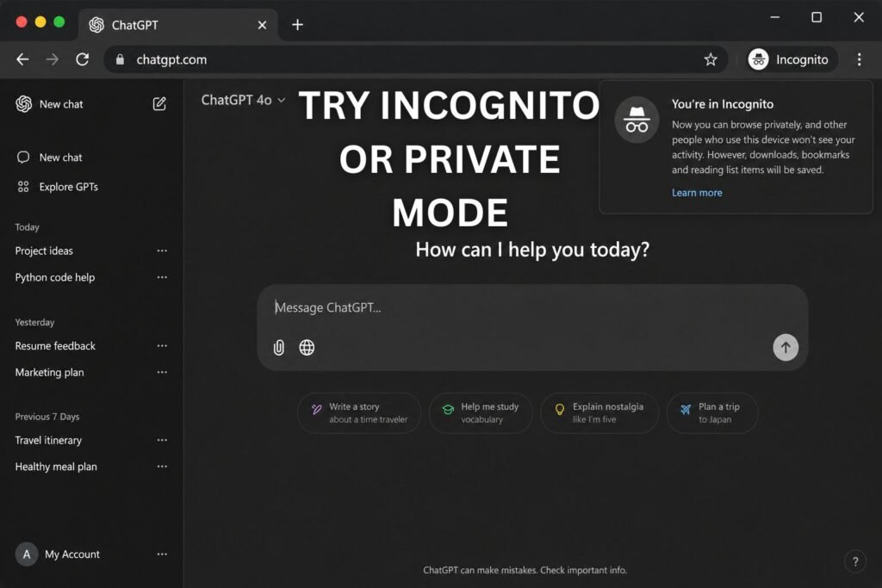
Task: Click the paperclip attach file icon
Action: pos(278,348)
